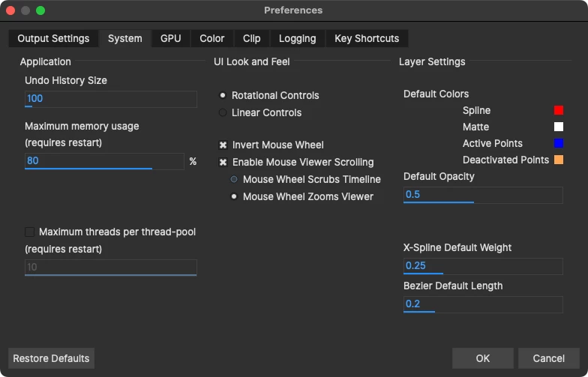Toggle Enable Mouse Viewer Scrolling checkbox
The height and width of the screenshot is (377, 588).
click(x=223, y=162)
